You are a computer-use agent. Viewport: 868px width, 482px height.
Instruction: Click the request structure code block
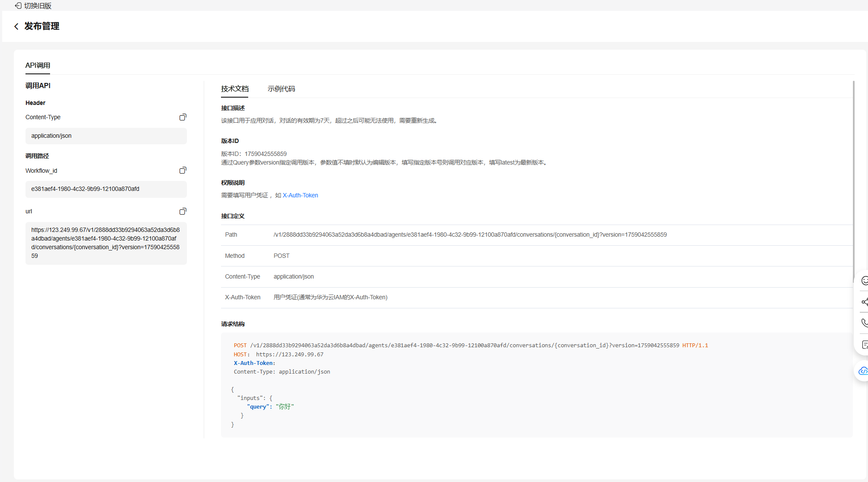click(x=536, y=384)
